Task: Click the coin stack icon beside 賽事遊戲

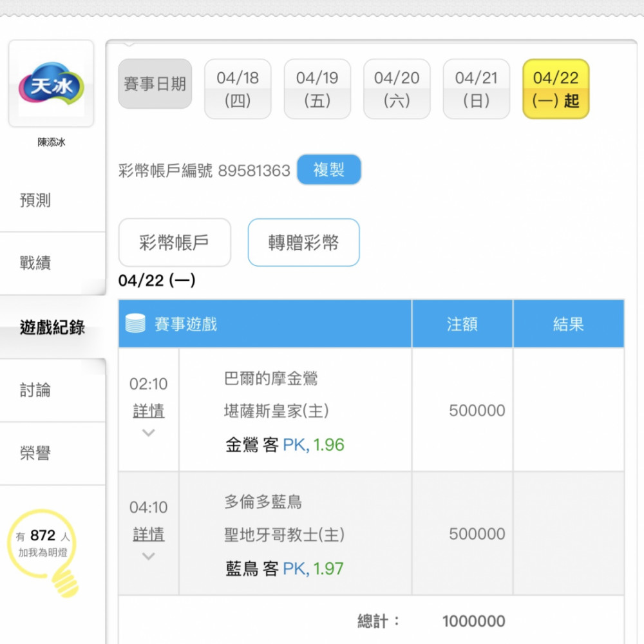Action: click(135, 324)
